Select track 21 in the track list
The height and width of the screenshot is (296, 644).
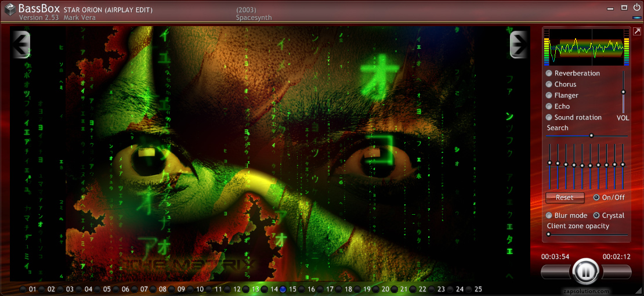[395, 289]
